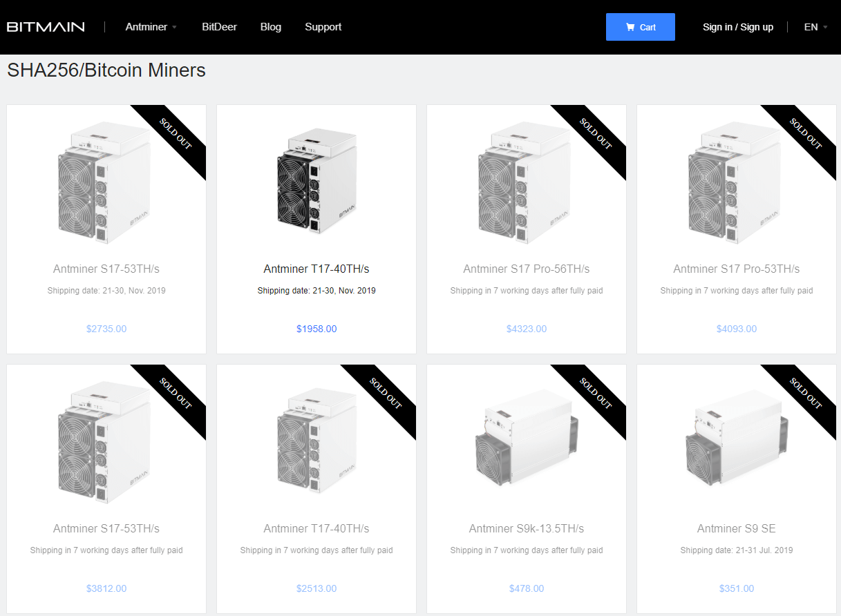Click the $2513.00 price
This screenshot has width=841, height=616.
click(316, 588)
